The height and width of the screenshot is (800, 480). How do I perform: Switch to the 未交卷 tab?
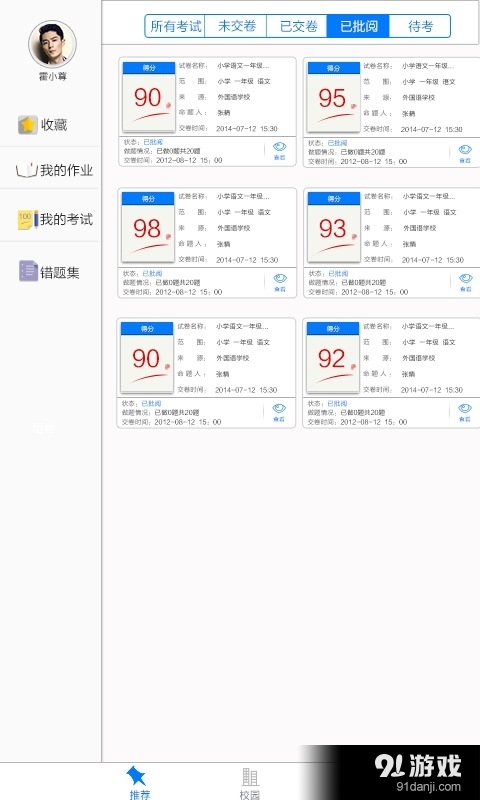pos(236,26)
